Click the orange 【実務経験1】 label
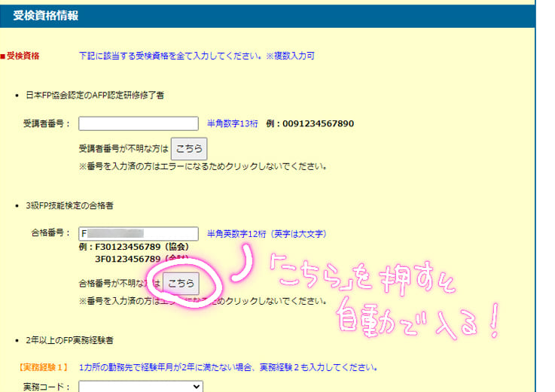Screen dimensions: 555x392 (x=44, y=368)
